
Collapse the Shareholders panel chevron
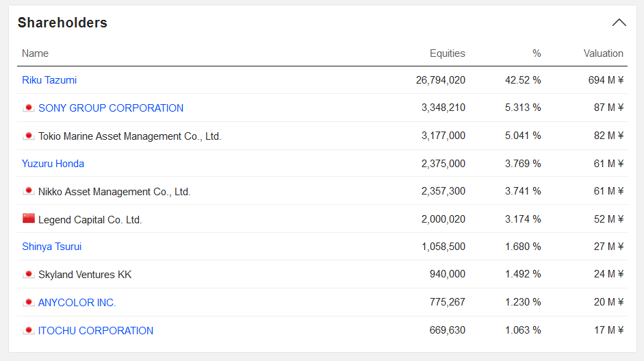619,23
